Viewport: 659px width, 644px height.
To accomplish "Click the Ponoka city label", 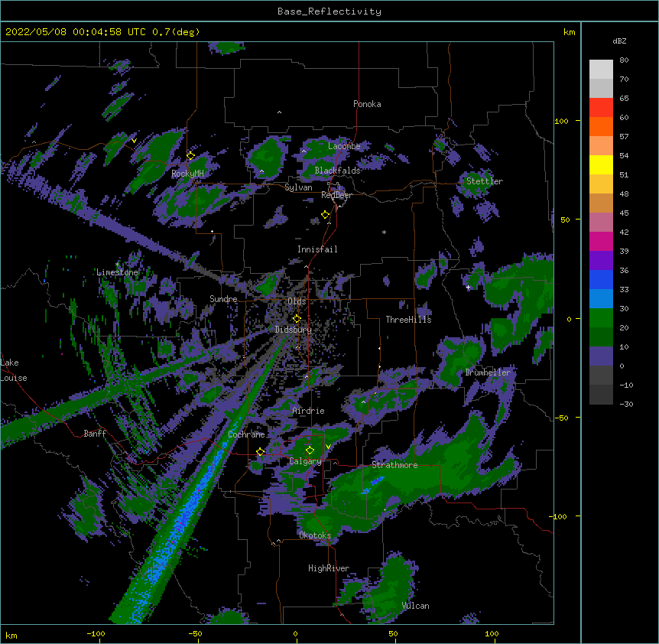I will (367, 104).
